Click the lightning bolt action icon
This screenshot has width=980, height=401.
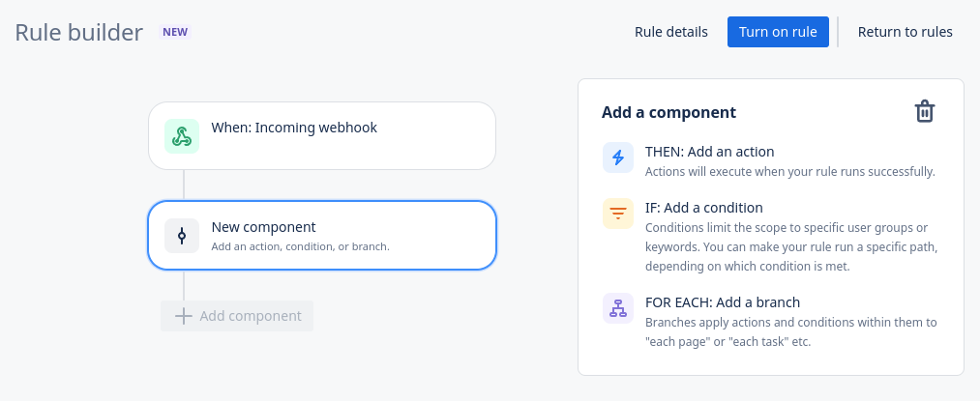pos(617,158)
